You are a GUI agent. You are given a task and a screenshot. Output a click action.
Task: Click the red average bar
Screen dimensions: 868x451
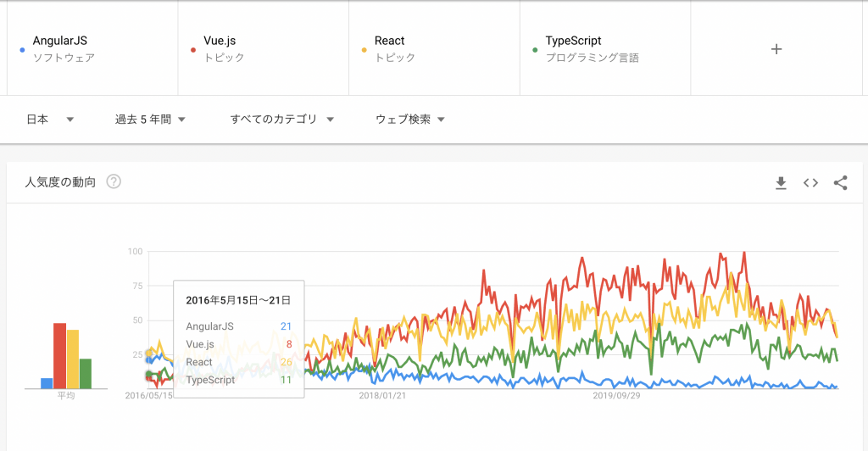pyautogui.click(x=59, y=356)
